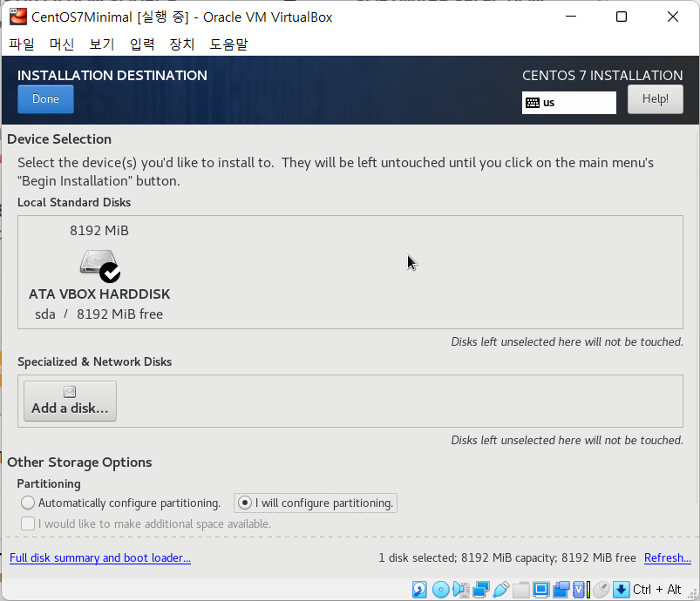Open the 장치 menu

pos(182,44)
